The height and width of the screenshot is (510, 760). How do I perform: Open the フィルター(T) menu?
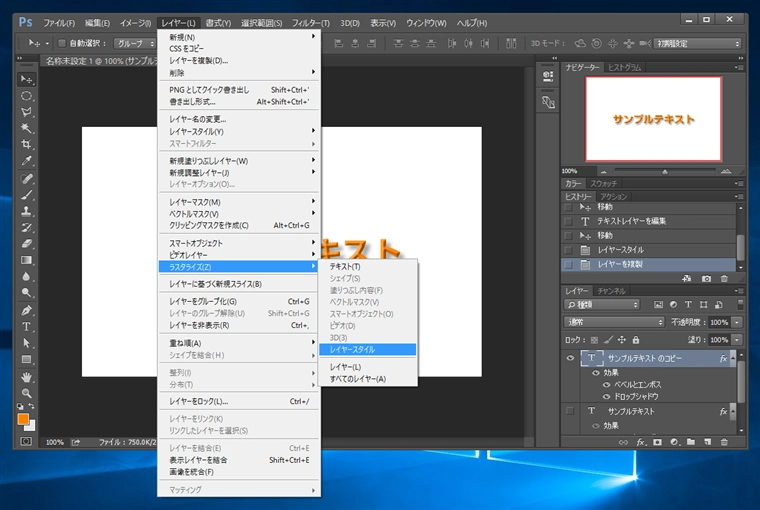click(x=310, y=23)
